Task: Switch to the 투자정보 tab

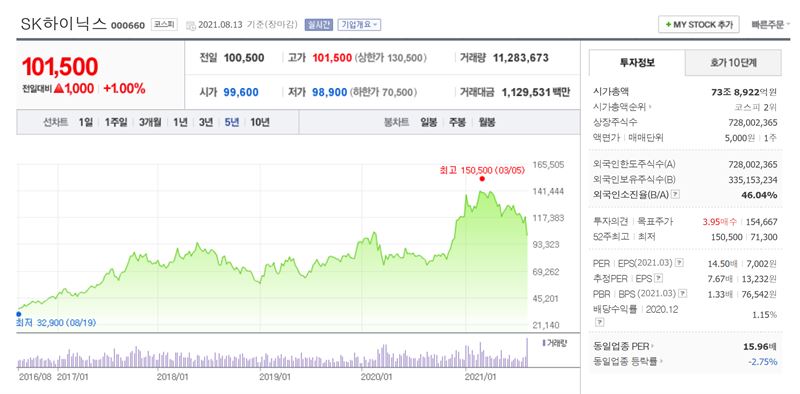Action: pyautogui.click(x=637, y=63)
